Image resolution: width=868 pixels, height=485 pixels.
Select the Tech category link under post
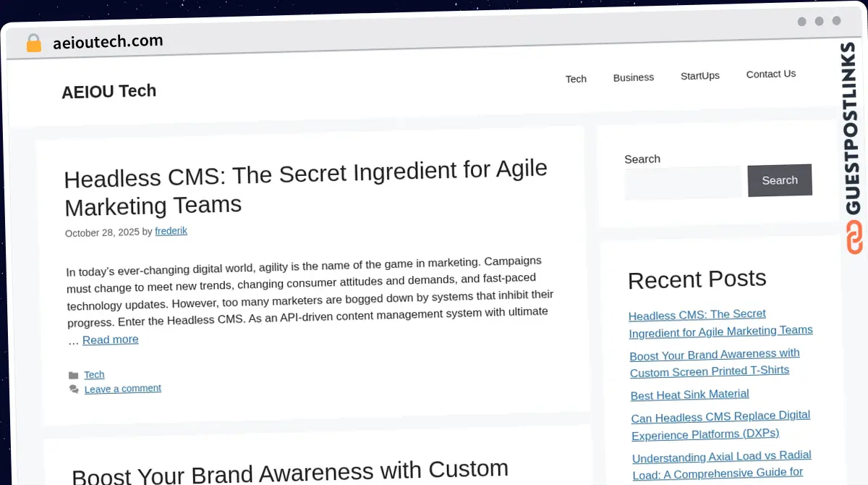(x=94, y=374)
